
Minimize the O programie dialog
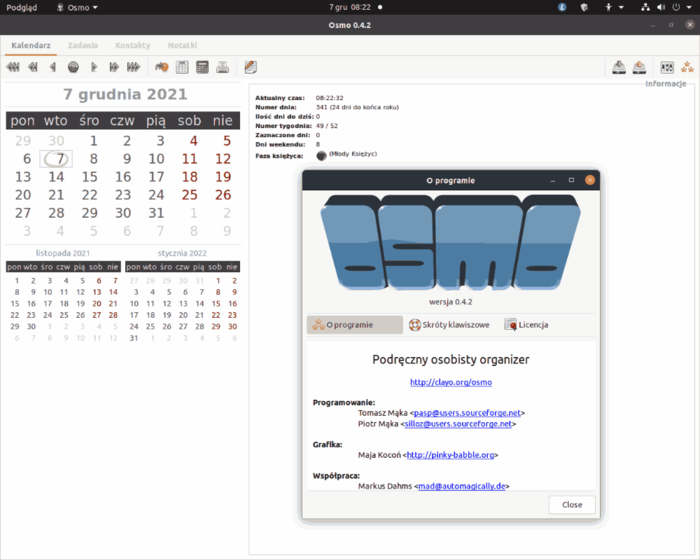pyautogui.click(x=553, y=180)
